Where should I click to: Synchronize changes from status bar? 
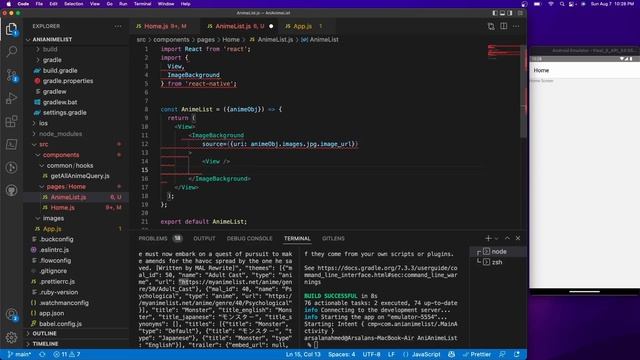(42, 354)
